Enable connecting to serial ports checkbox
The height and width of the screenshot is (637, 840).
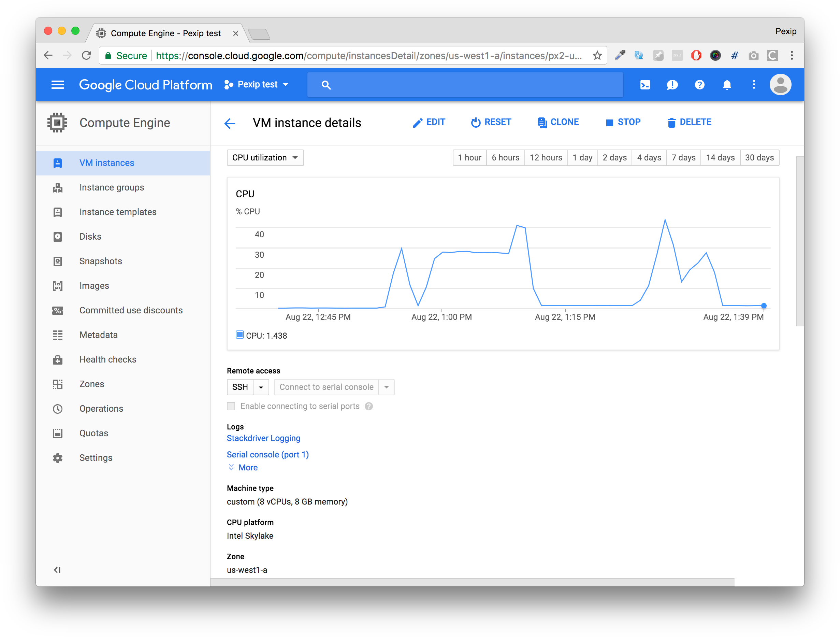pos(231,406)
